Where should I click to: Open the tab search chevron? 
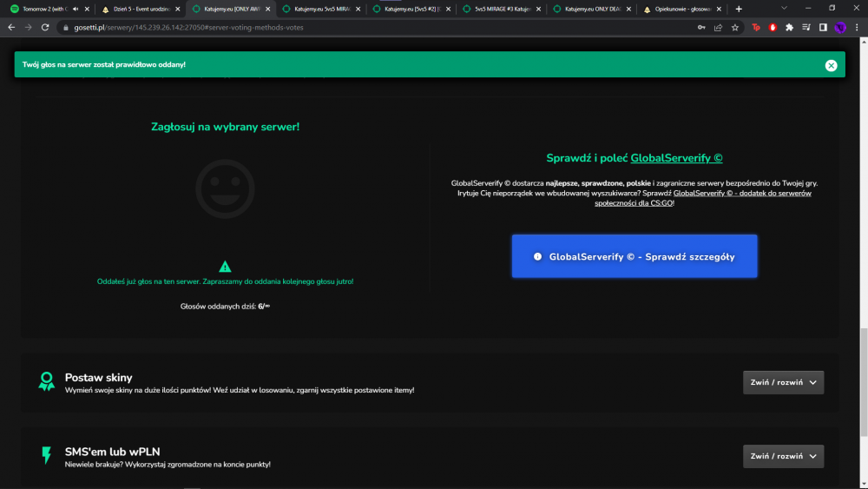784,9
